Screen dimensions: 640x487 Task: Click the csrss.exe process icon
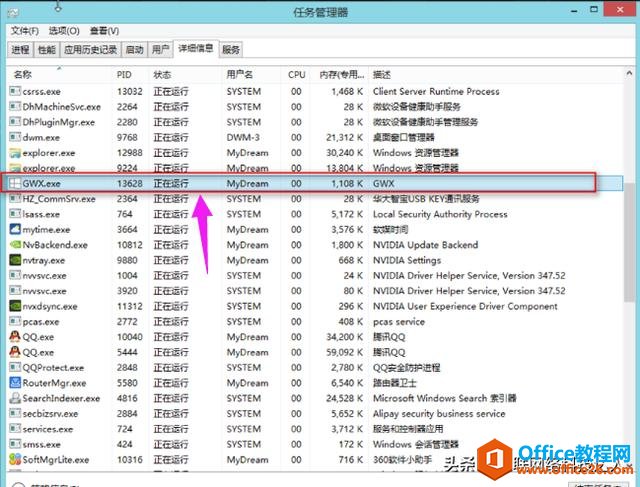click(x=15, y=91)
